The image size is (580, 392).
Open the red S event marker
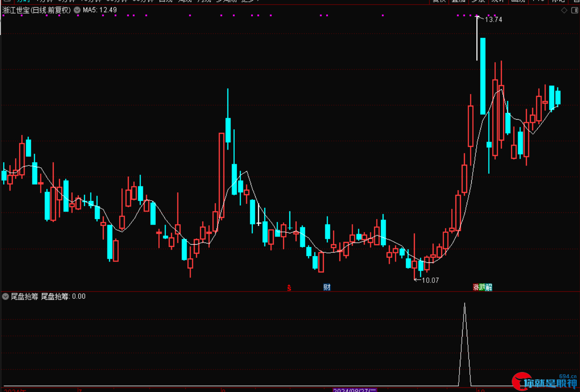[x=289, y=287]
